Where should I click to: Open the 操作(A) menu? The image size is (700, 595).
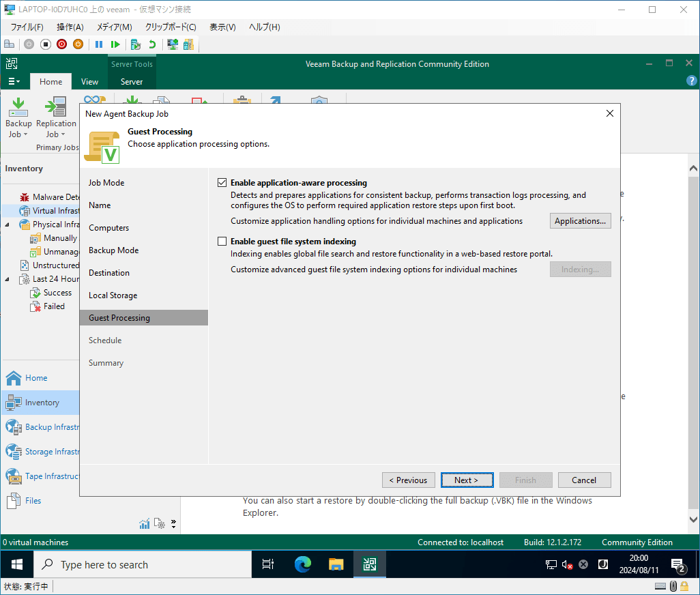click(70, 27)
